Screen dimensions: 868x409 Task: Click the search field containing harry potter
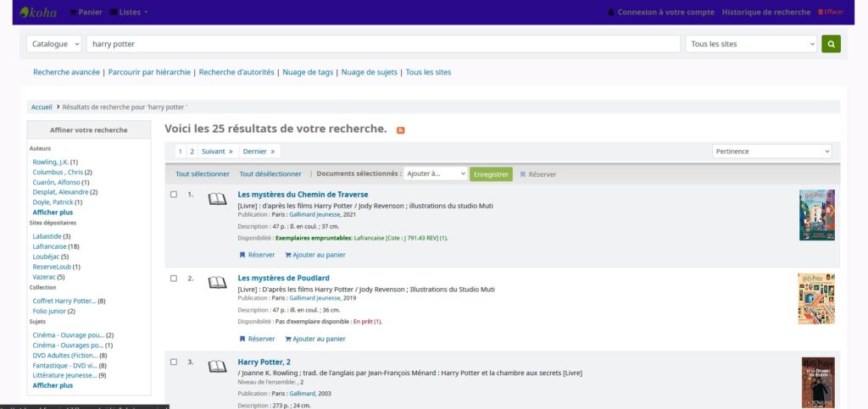[x=383, y=44]
